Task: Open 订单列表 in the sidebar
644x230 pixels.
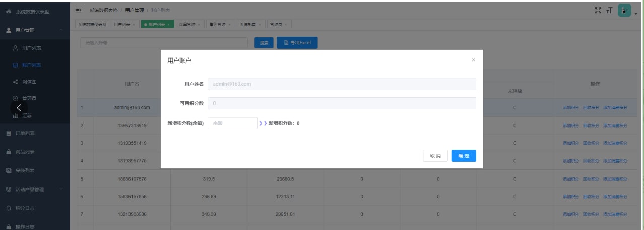Action: click(25, 134)
